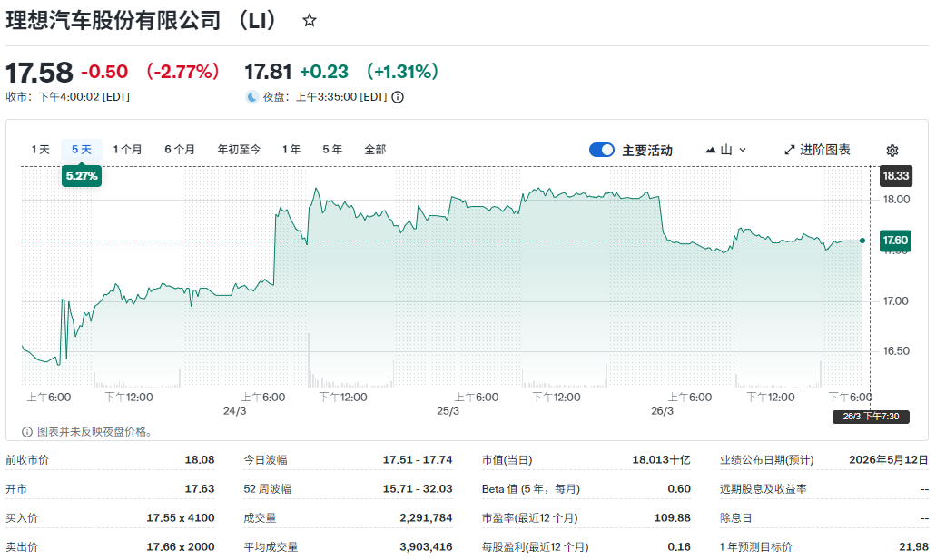Open the info icon beside 夜盘 time
936x560 pixels.
[397, 95]
